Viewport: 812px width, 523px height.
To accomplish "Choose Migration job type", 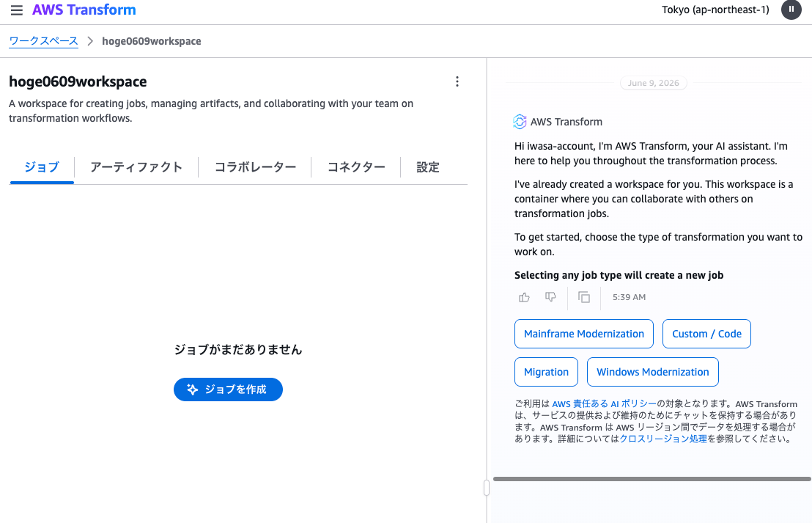I will [546, 372].
